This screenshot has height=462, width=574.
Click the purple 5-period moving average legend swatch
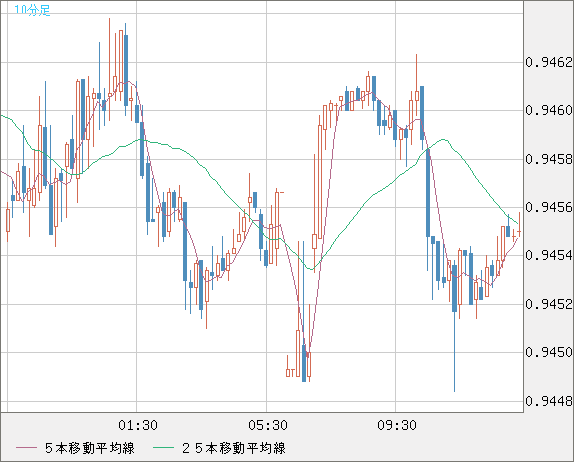[26, 448]
